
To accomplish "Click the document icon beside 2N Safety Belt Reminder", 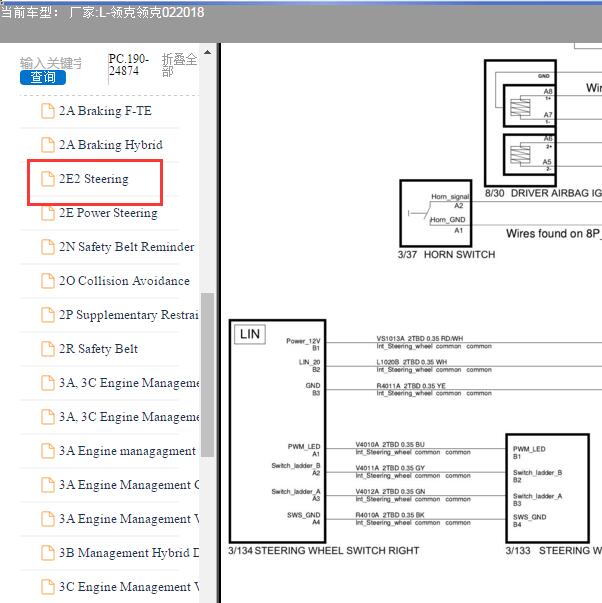I will (48, 247).
